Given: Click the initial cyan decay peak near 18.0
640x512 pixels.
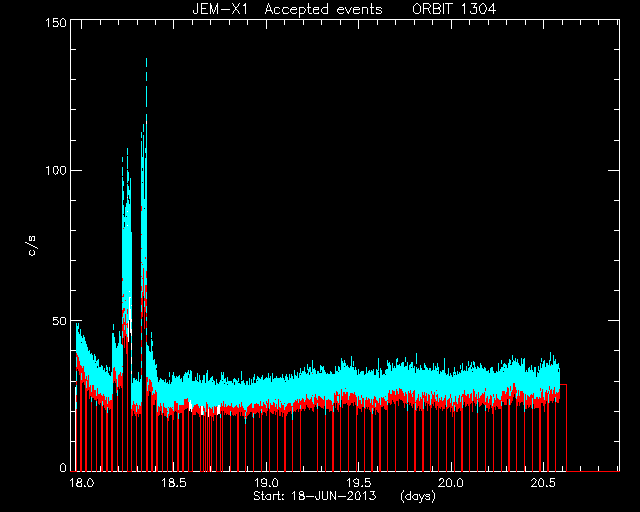Looking at the screenshot, I should point(78,325).
